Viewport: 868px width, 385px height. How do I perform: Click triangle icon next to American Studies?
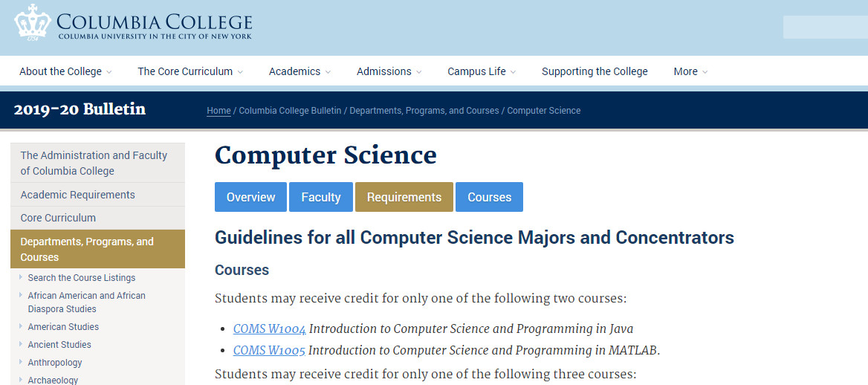point(21,326)
